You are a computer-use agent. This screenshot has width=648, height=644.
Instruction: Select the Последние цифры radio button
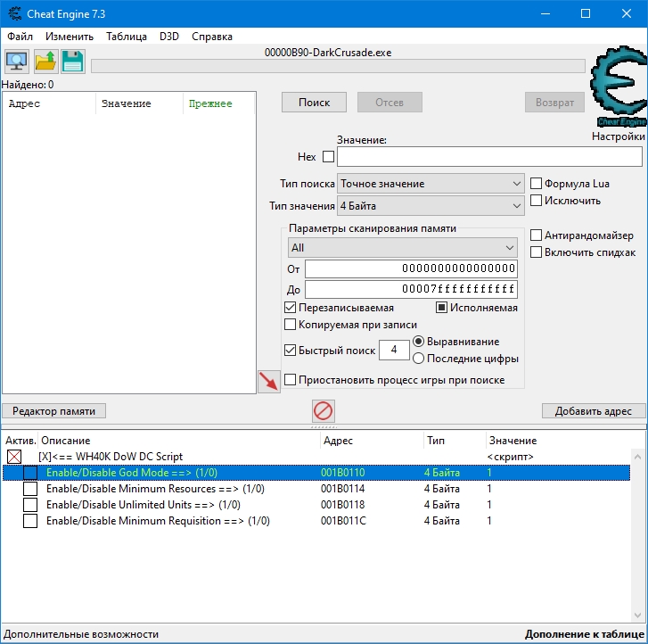click(x=418, y=359)
